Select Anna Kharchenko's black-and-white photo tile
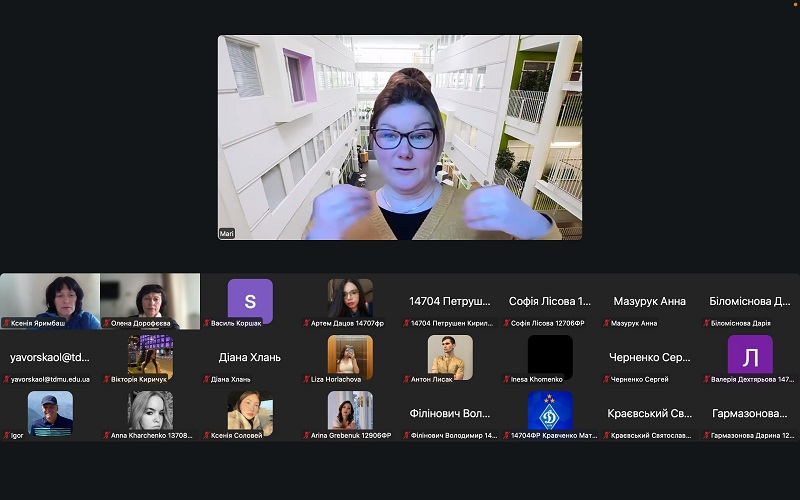800x500 pixels. tap(150, 411)
